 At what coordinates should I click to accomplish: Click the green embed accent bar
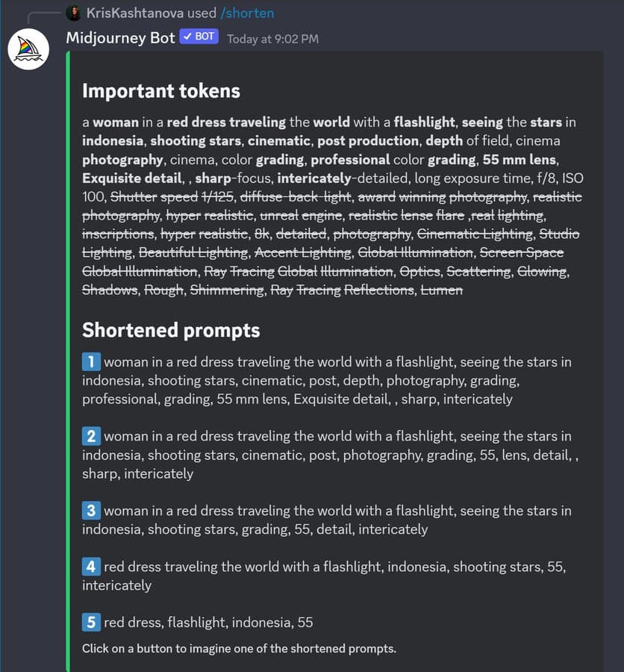point(68,361)
